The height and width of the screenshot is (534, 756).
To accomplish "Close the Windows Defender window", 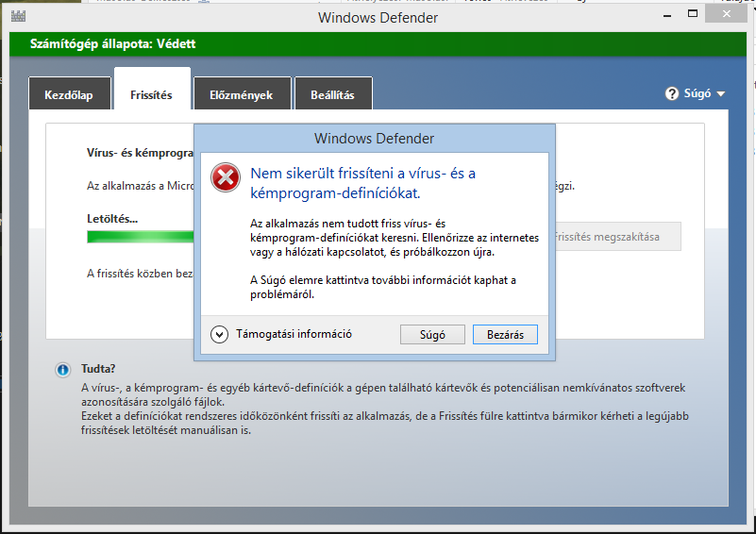I will point(726,14).
